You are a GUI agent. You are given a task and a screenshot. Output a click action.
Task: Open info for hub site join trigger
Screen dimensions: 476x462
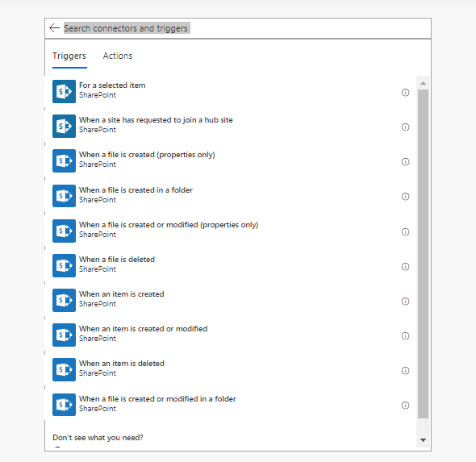405,127
